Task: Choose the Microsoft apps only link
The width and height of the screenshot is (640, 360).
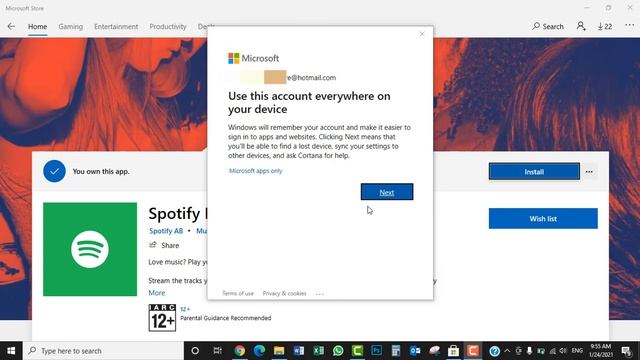Action: [x=256, y=171]
